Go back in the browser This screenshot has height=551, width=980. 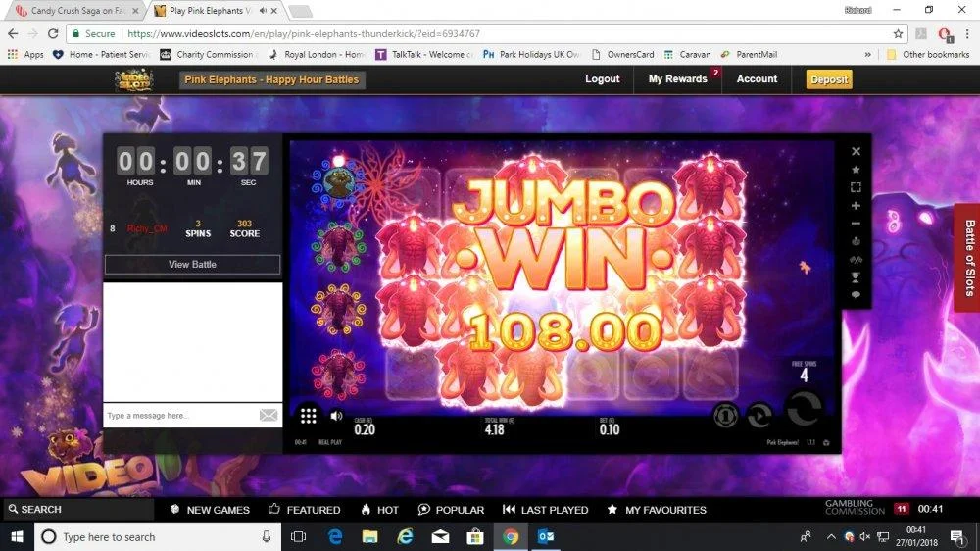[13, 33]
